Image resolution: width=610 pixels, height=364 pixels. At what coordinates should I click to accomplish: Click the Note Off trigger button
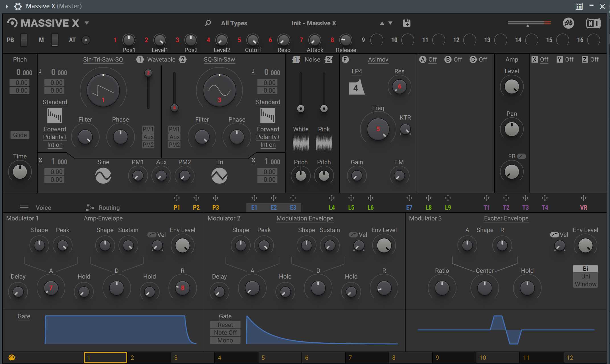225,333
